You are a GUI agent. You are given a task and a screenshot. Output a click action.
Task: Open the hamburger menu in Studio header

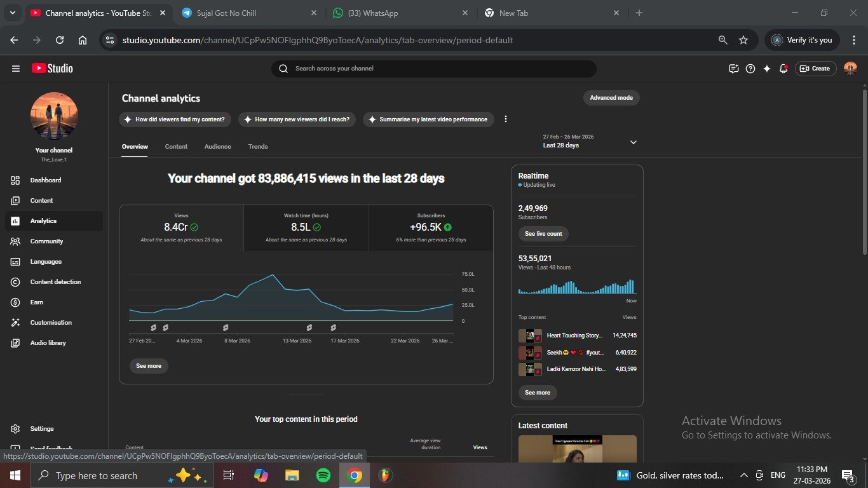(16, 69)
